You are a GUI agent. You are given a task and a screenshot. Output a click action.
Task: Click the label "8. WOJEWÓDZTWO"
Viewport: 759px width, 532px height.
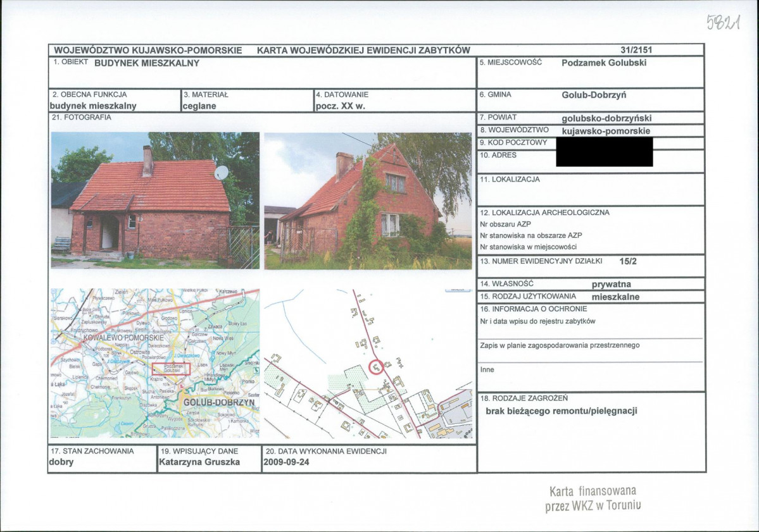(514, 130)
